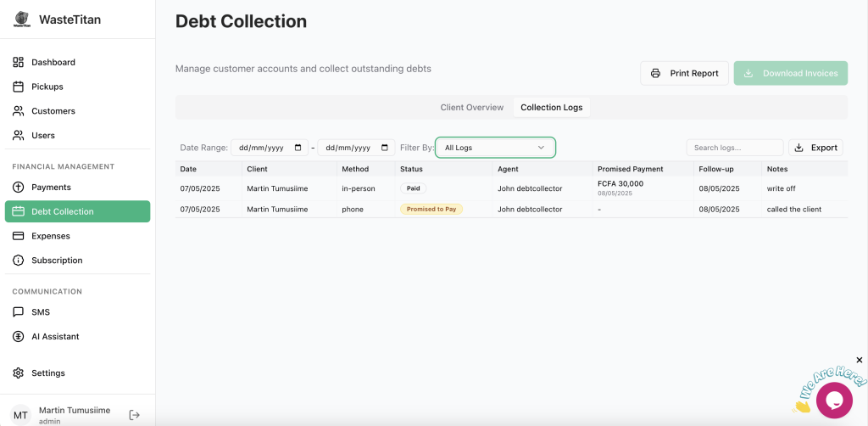
Task: Select the Collection Logs tab
Action: click(551, 107)
